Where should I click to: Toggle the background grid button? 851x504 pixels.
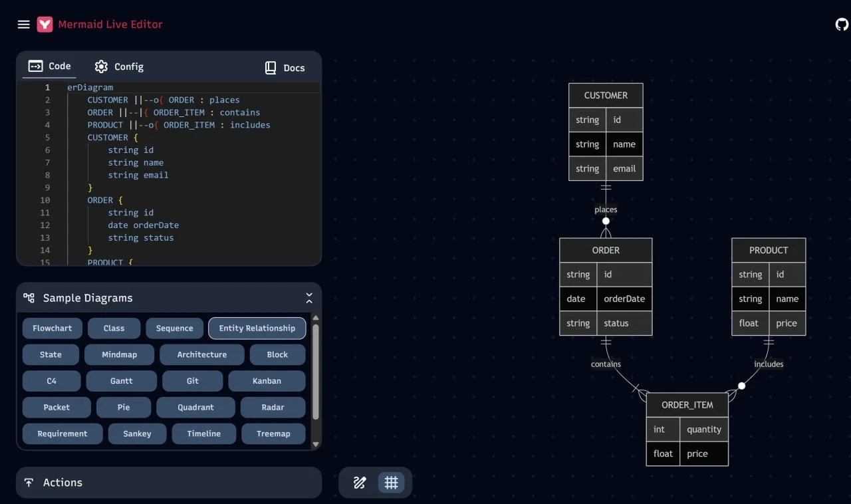coord(392,483)
